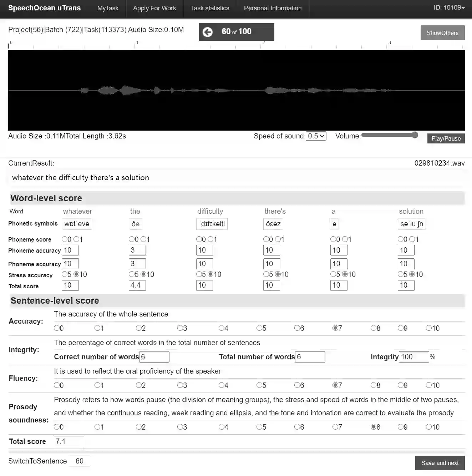Click the Integrity percentage field
The image size is (472, 476).
pos(413,357)
